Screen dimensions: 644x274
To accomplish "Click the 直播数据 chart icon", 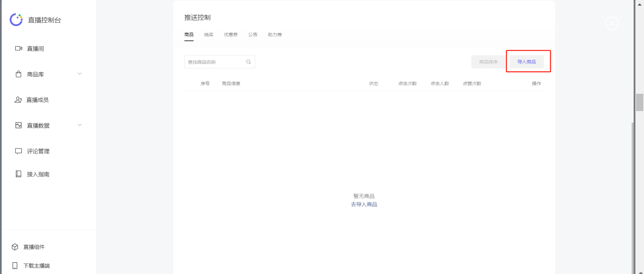I will [19, 125].
